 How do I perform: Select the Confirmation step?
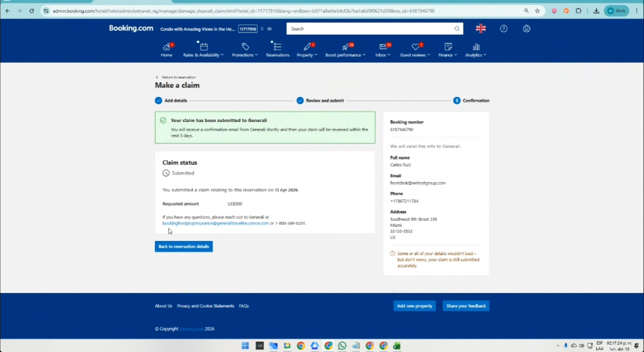[x=471, y=101]
